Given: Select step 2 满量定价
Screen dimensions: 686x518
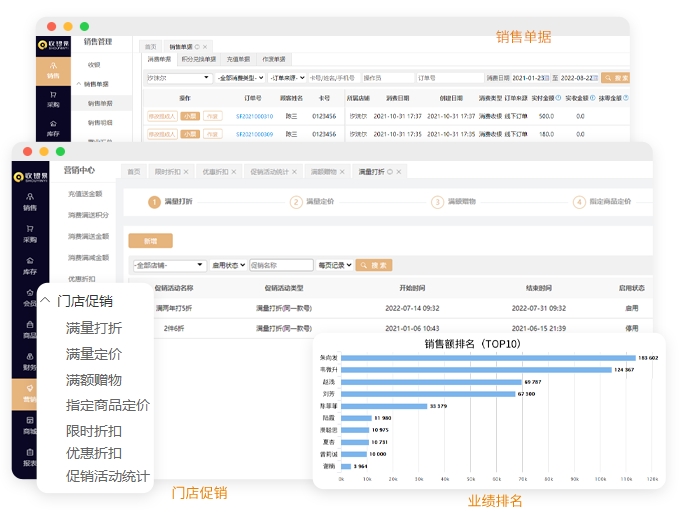Looking at the screenshot, I should [x=312, y=202].
